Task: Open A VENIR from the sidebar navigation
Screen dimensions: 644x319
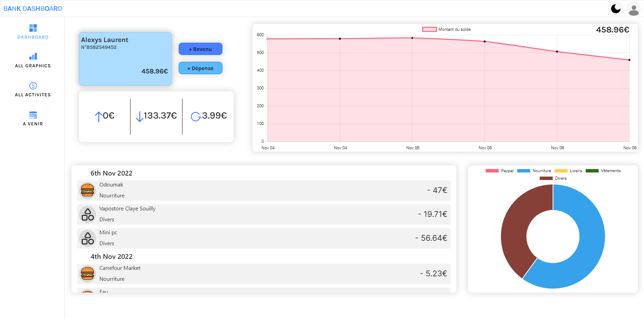Action: coord(33,124)
